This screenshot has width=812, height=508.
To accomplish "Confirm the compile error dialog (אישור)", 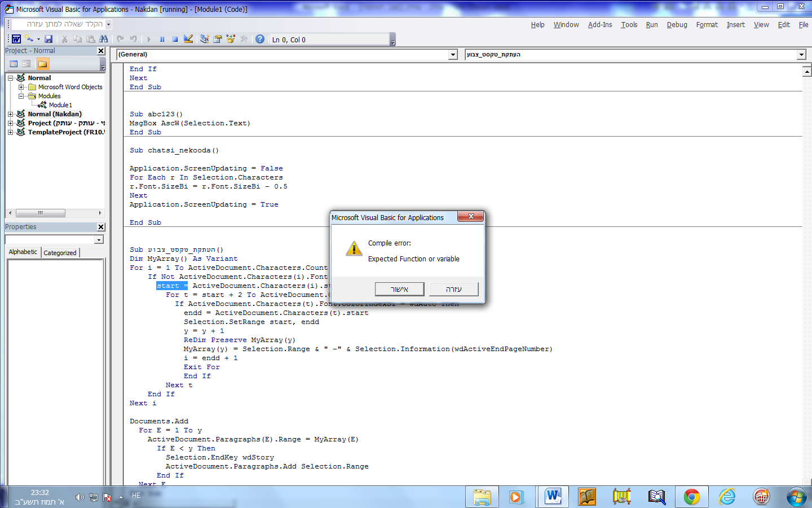I will click(x=399, y=289).
